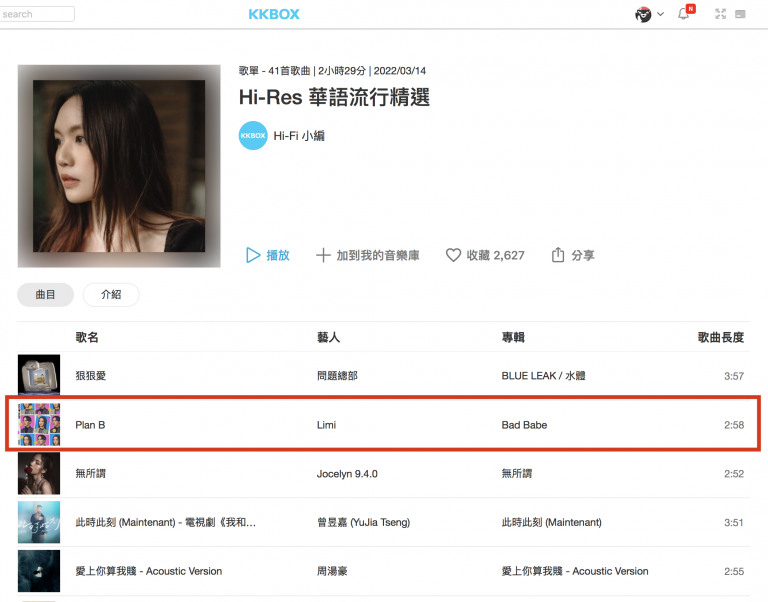Viewport: 768px width, 602px height.
Task: Open Hi-Fi 小編 curator profile link
Action: [299, 136]
